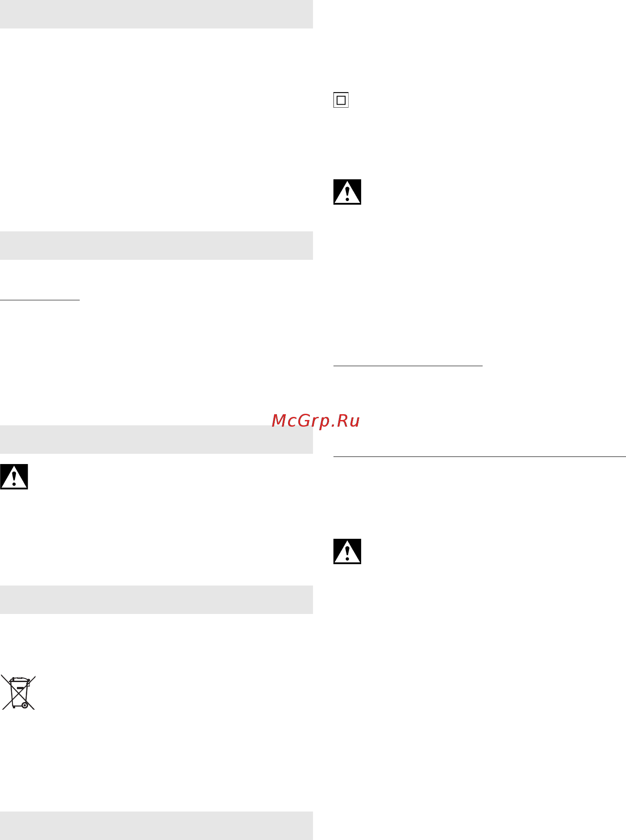Viewport: 626px width, 840px height.
Task: Select the gray header bar above the short underline
Action: pos(156,246)
